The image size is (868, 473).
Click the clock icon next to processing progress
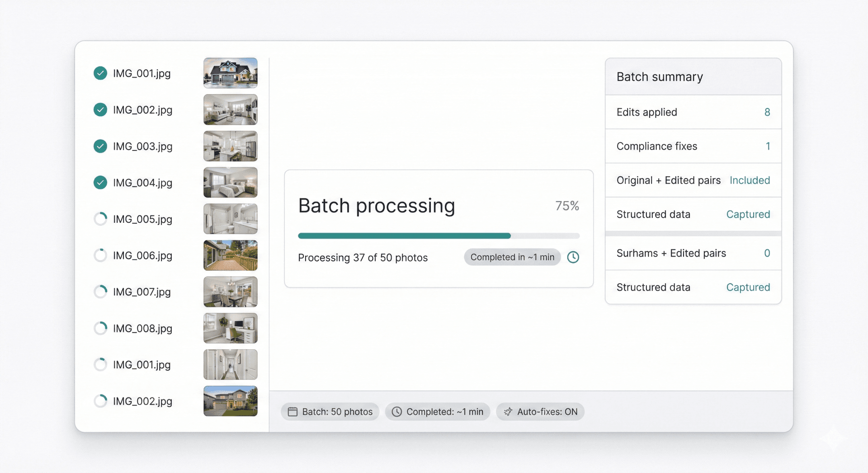point(573,257)
